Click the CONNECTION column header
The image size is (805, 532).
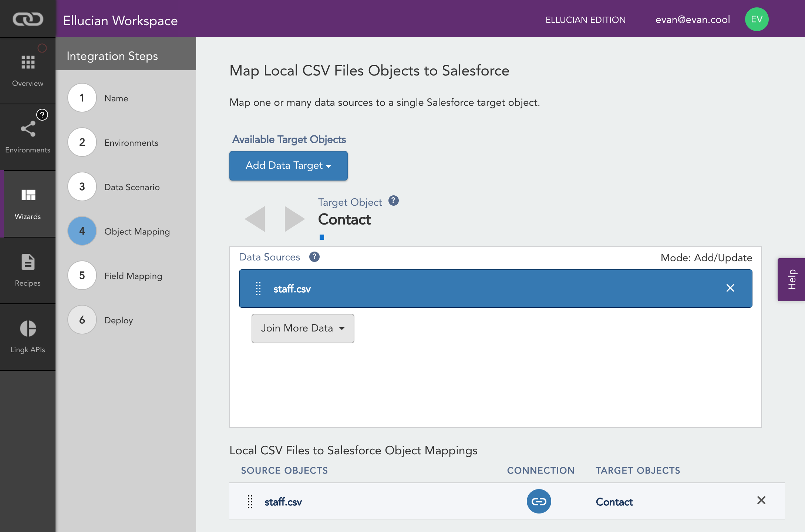coord(541,471)
